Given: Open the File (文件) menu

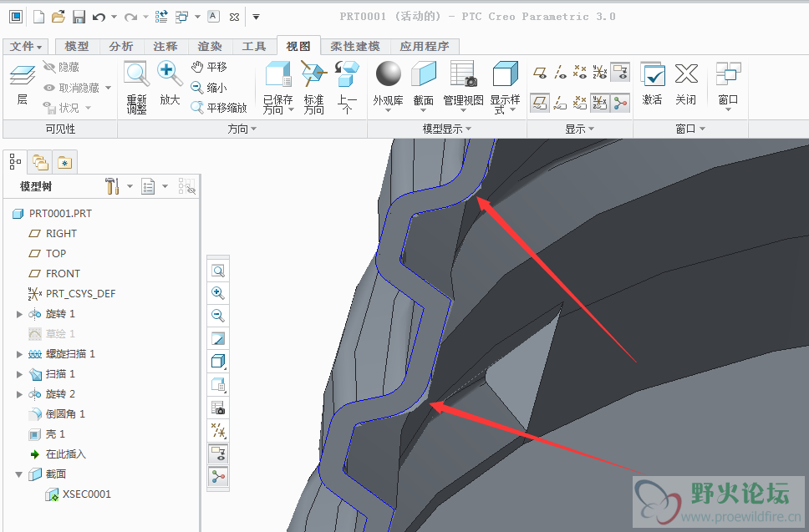Looking at the screenshot, I should (x=25, y=47).
